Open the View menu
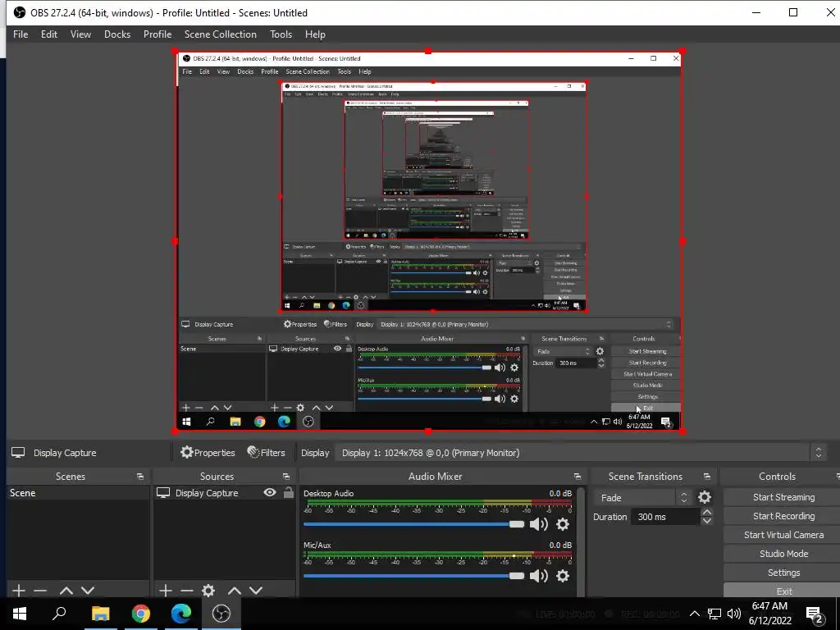The height and width of the screenshot is (630, 840). [80, 34]
